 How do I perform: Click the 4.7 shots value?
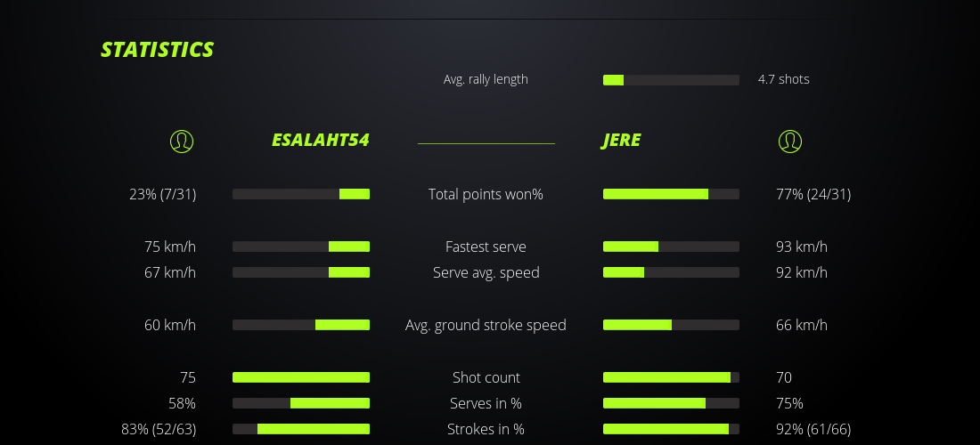point(784,79)
